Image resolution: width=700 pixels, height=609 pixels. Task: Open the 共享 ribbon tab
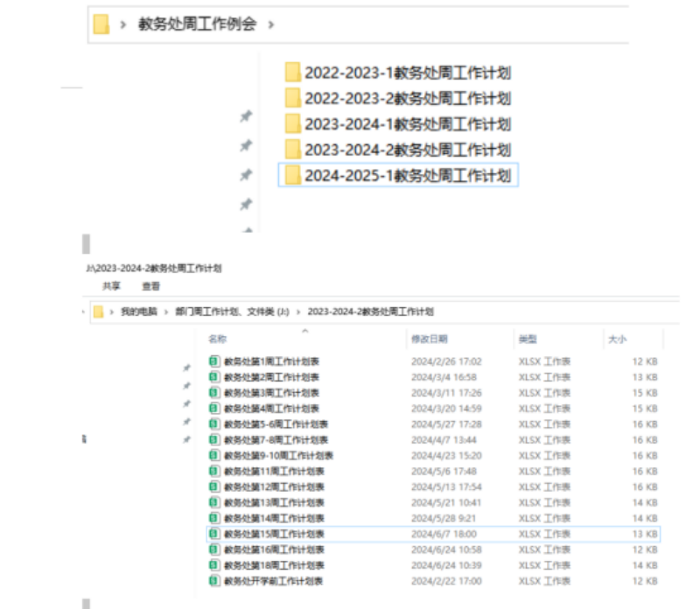111,286
